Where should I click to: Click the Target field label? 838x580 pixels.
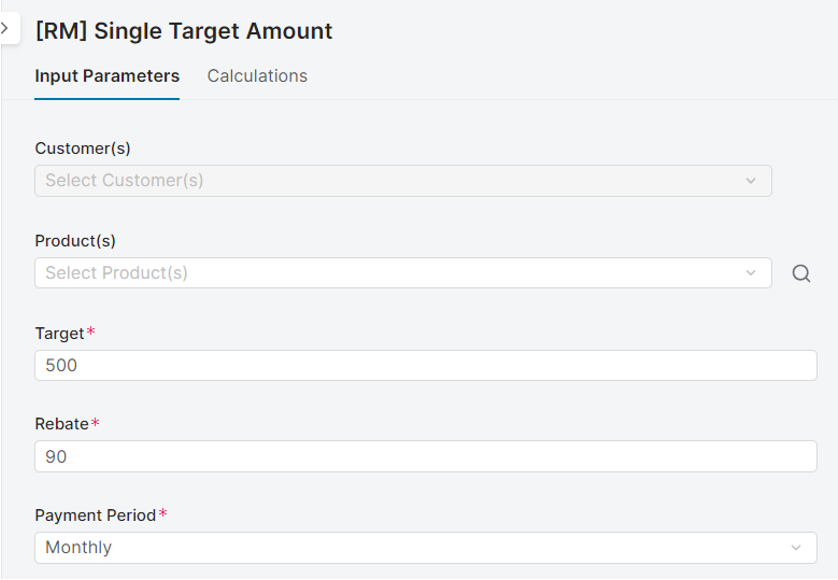coord(60,333)
